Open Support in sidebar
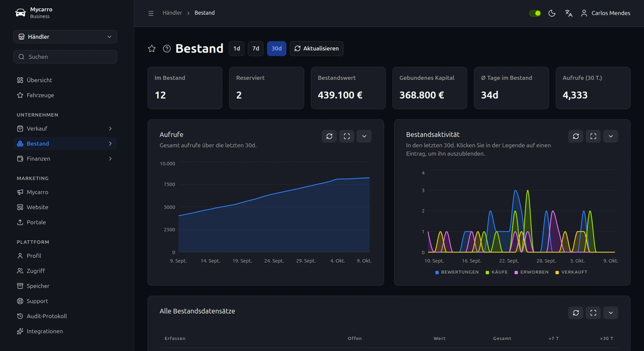This screenshot has height=351, width=644. tap(65, 301)
